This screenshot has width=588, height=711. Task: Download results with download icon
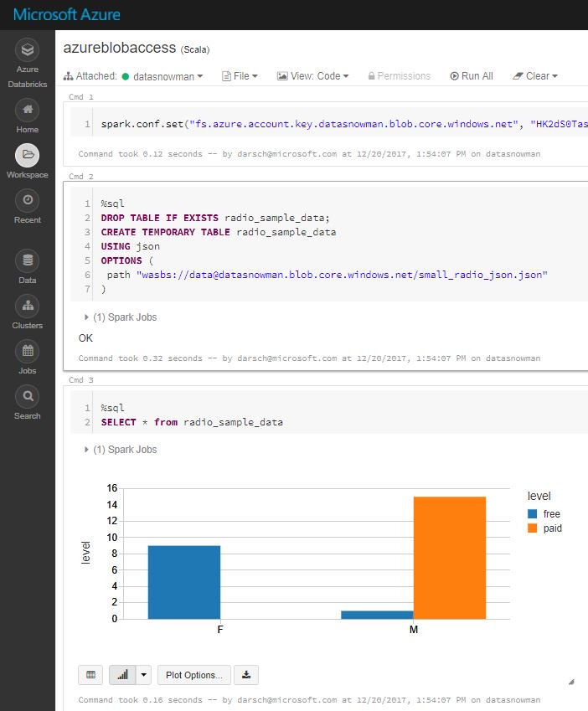click(x=246, y=675)
